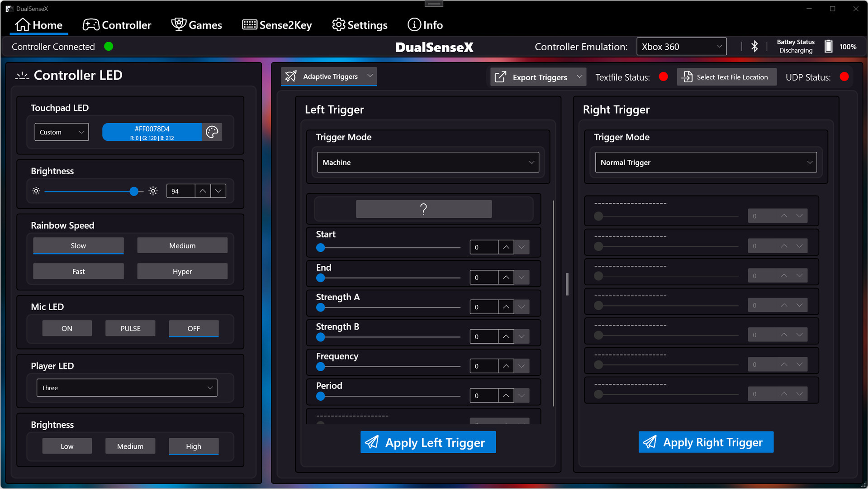Increase the Start value with up stepper

[x=506, y=247]
